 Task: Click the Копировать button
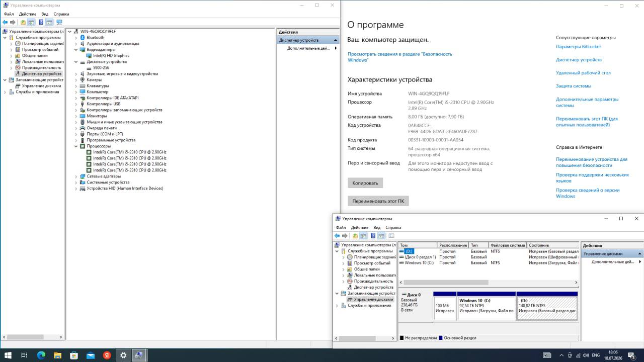tap(365, 183)
